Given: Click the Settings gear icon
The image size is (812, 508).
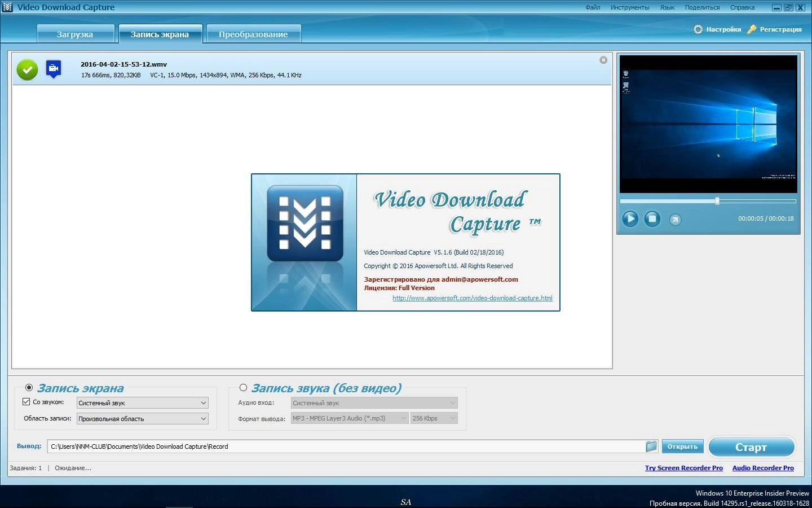Looking at the screenshot, I should [698, 29].
